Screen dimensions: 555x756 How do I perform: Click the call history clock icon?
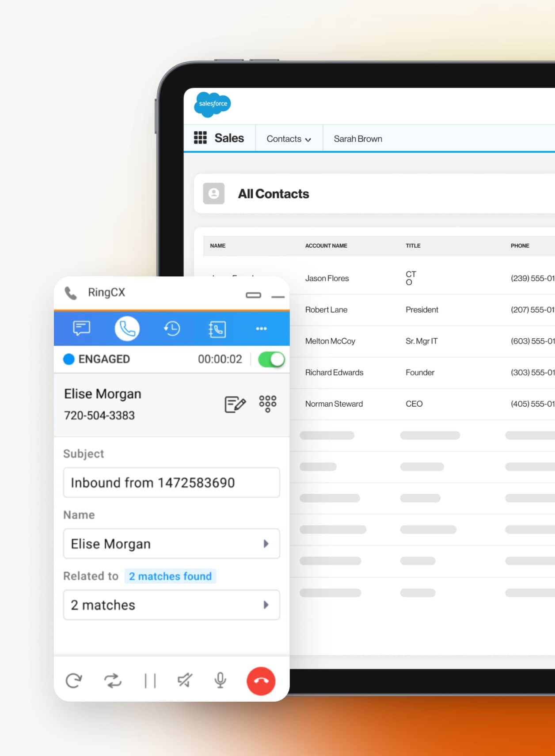tap(172, 329)
